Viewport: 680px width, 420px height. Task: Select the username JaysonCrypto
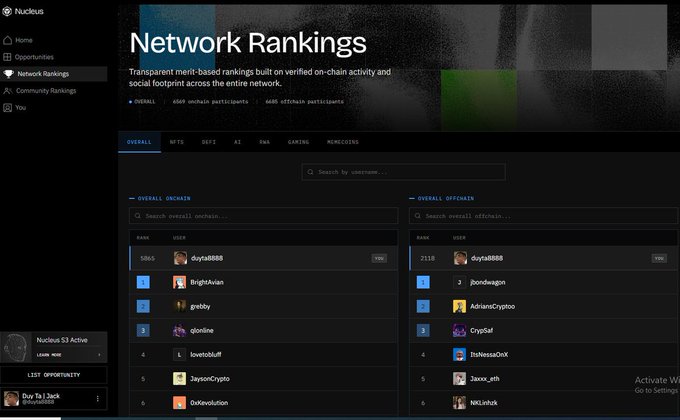(x=210, y=378)
